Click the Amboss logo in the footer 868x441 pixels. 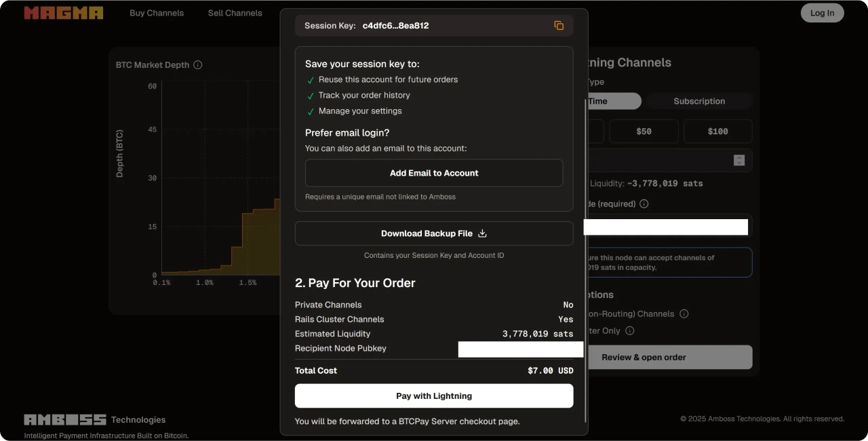(65, 419)
